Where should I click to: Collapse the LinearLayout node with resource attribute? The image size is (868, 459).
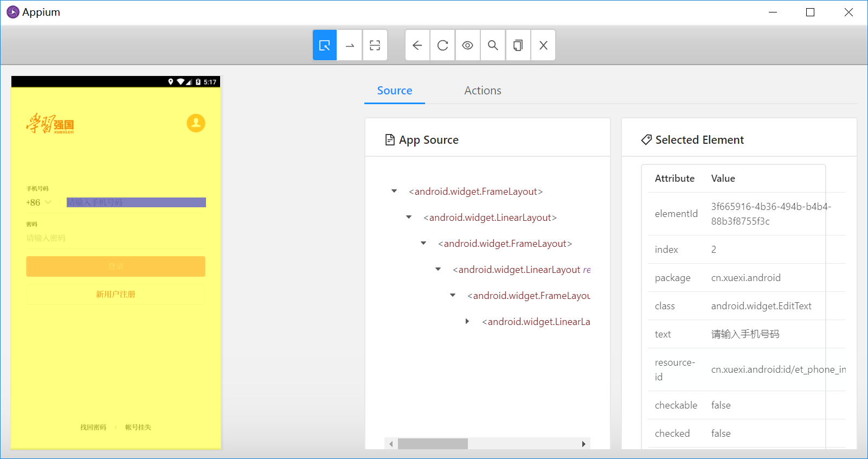coord(438,269)
